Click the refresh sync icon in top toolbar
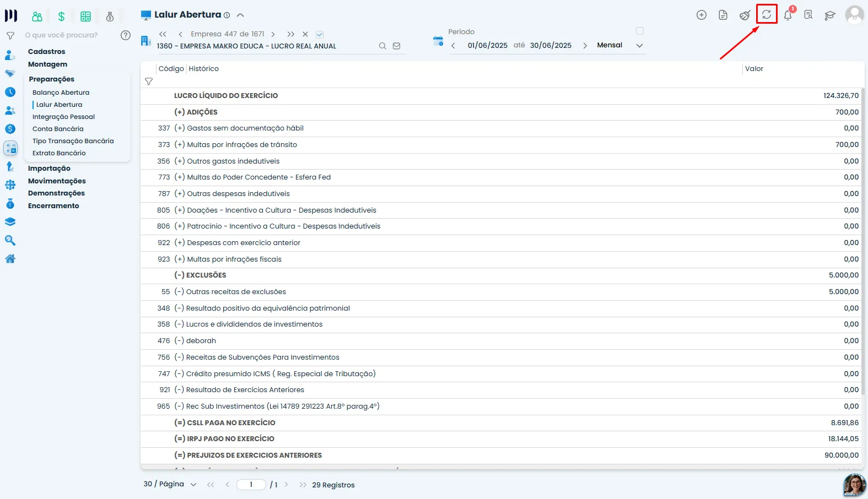Viewport: 868px width, 499px height. coord(767,15)
